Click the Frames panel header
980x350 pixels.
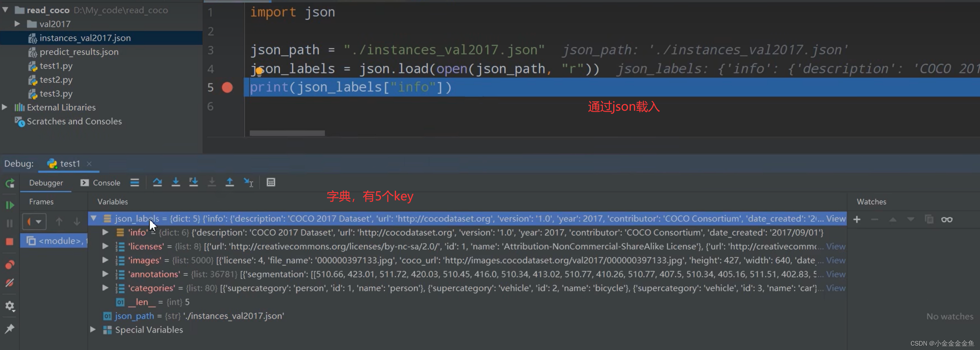41,202
